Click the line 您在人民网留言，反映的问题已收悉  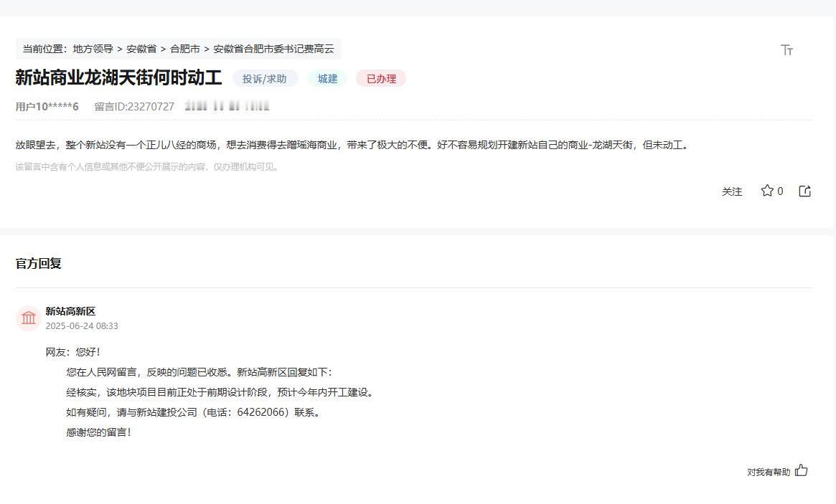coord(199,372)
